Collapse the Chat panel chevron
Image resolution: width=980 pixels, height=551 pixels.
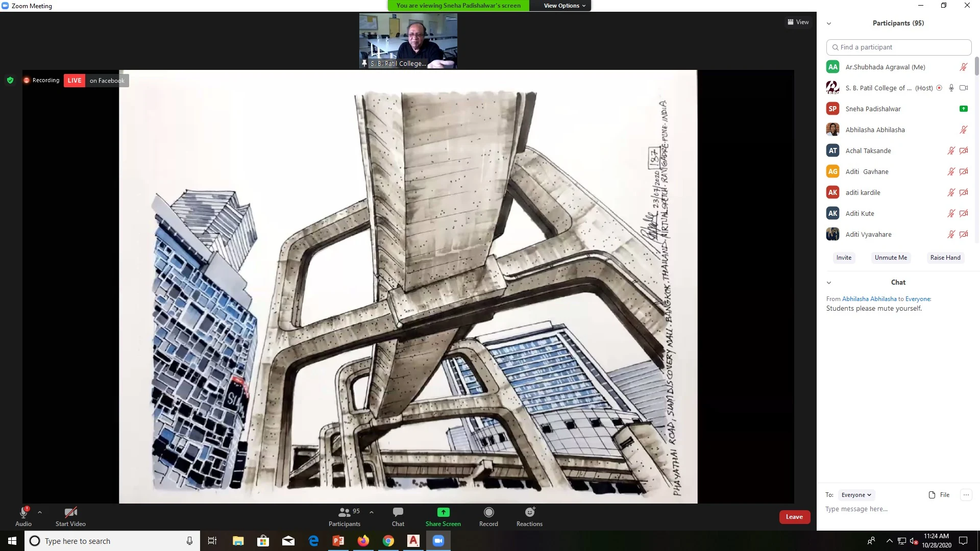pyautogui.click(x=829, y=283)
